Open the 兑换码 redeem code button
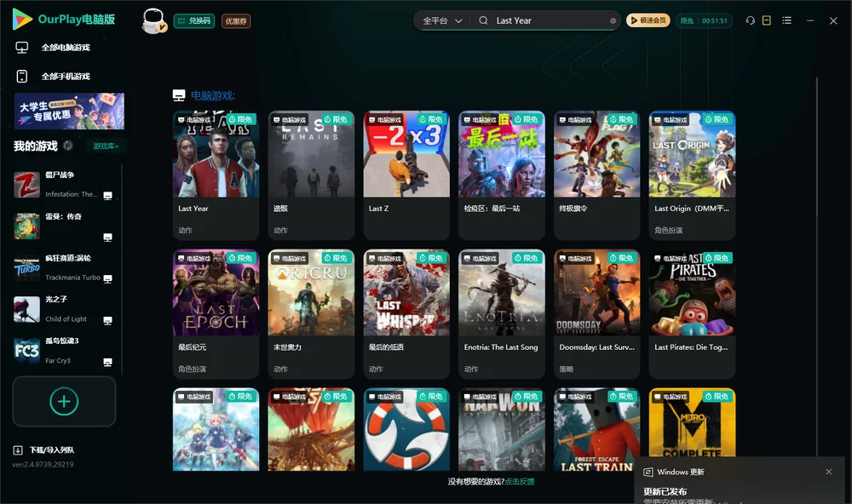Image resolution: width=852 pixels, height=504 pixels. pyautogui.click(x=194, y=20)
